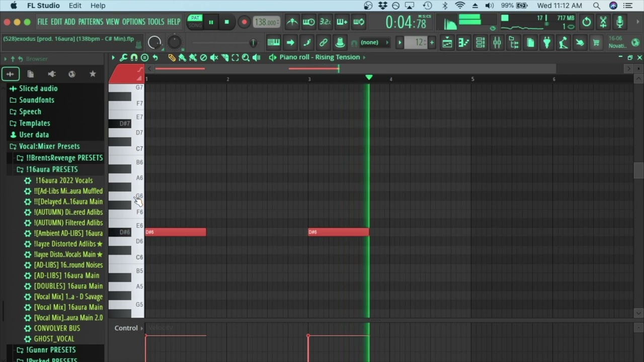Open the project picker icon
The image size is (644, 362).
(530, 43)
